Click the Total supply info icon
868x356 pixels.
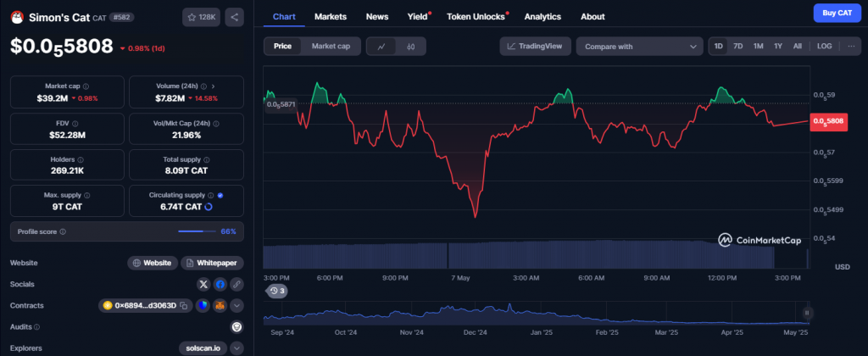(x=207, y=159)
